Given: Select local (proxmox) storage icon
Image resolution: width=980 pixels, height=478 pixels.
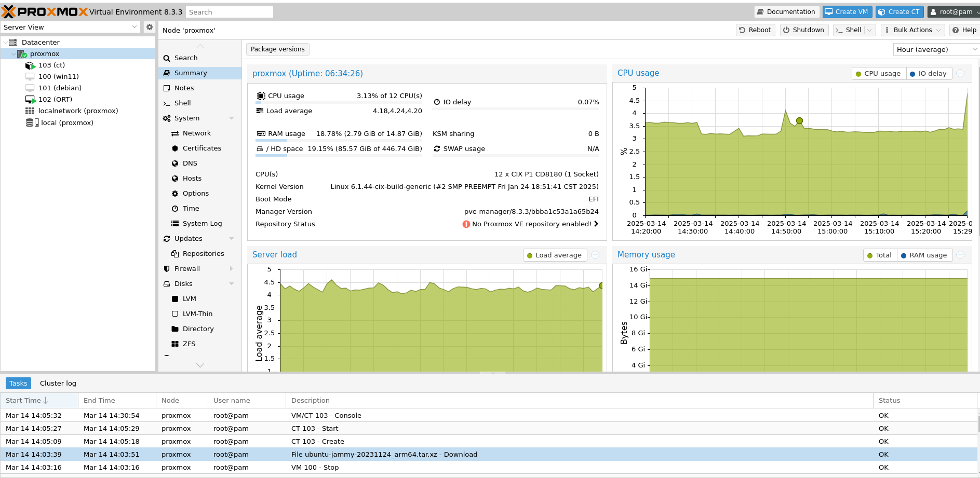Looking at the screenshot, I should [x=32, y=122].
